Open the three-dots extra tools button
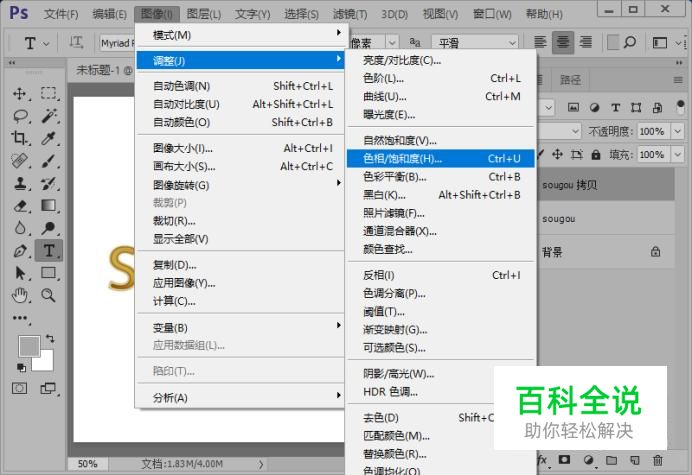This screenshot has height=475, width=692. tap(20, 318)
